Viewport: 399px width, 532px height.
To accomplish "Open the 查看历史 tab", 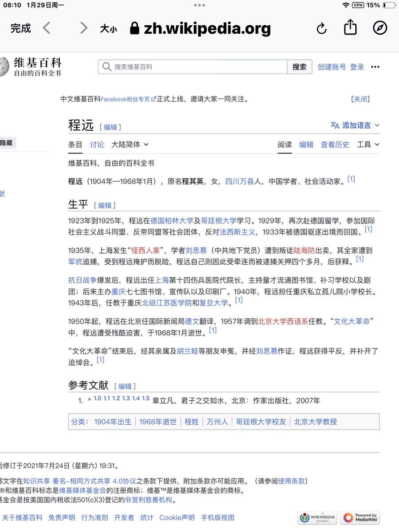I will click(x=335, y=145).
